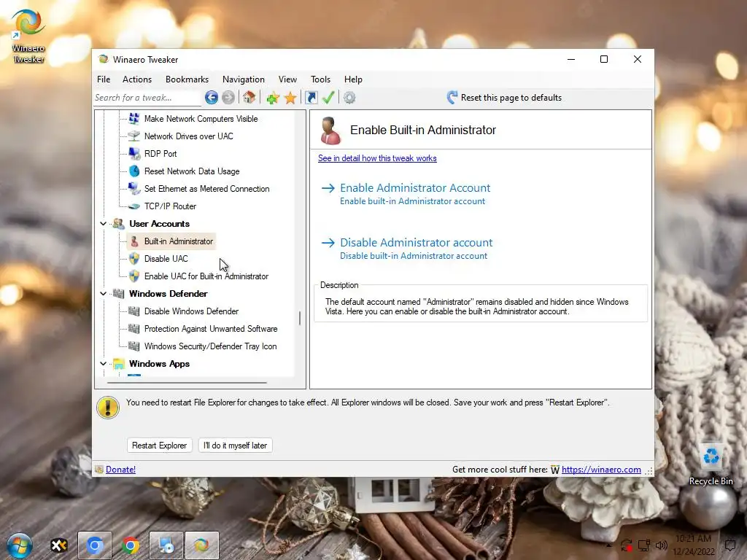Select Protection Against Unwanted Software item
This screenshot has width=747, height=560.
point(211,329)
